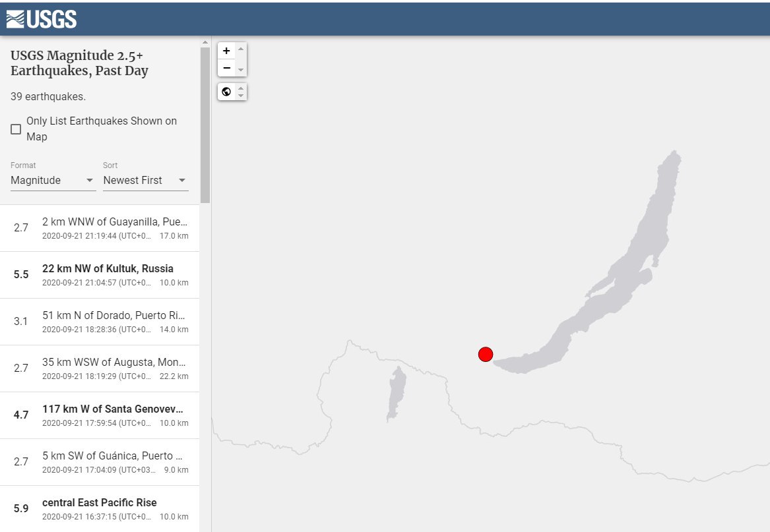The image size is (770, 532).
Task: Select the 5 km SW of Guánica earthquake
Action: 100,462
